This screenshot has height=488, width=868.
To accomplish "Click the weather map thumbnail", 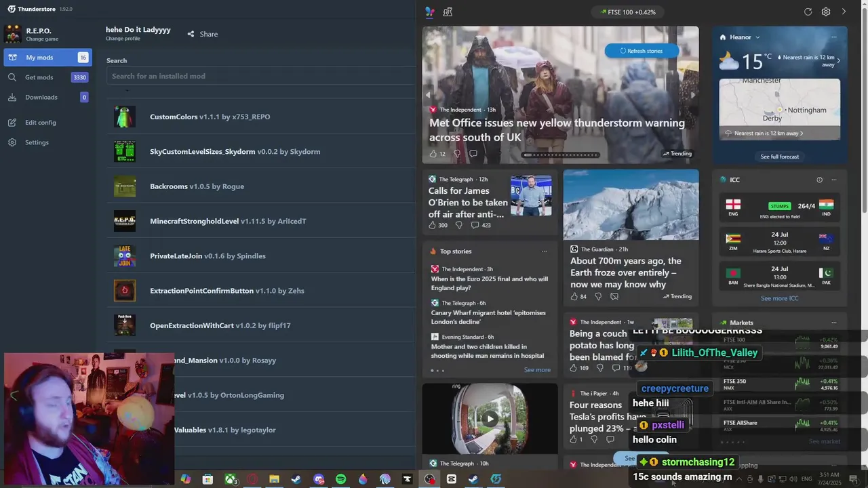I will [780, 108].
